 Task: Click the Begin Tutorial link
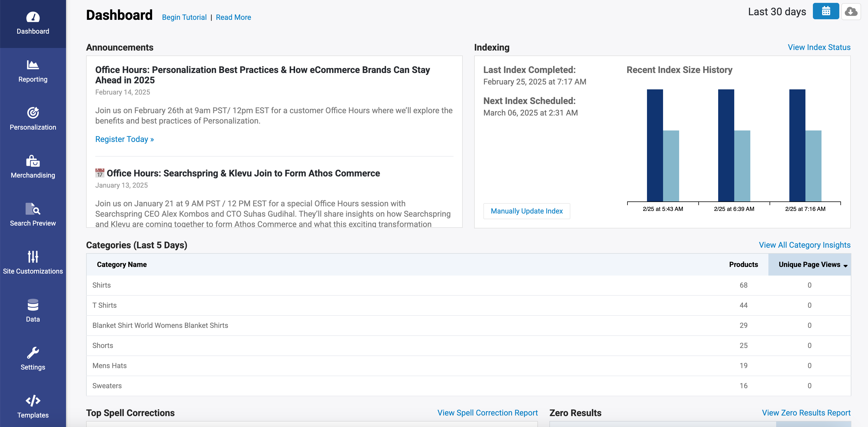(184, 17)
